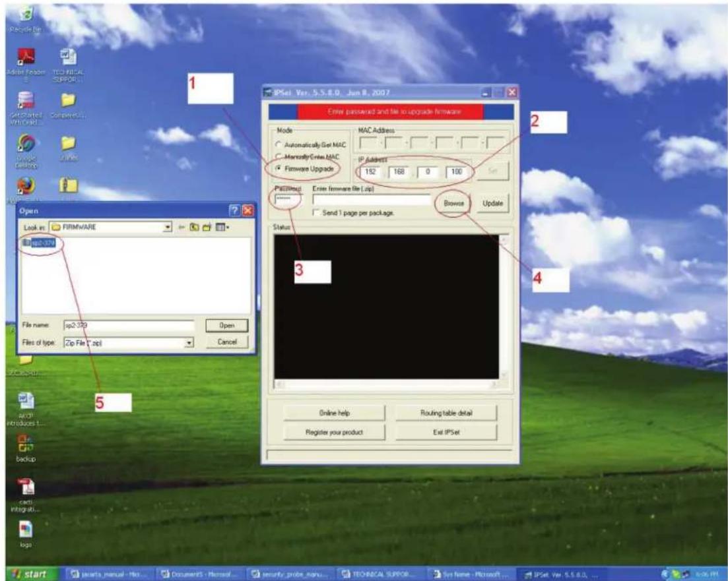Click the first IP Address octet 192
Image resolution: width=728 pixels, height=581 pixels.
click(370, 171)
